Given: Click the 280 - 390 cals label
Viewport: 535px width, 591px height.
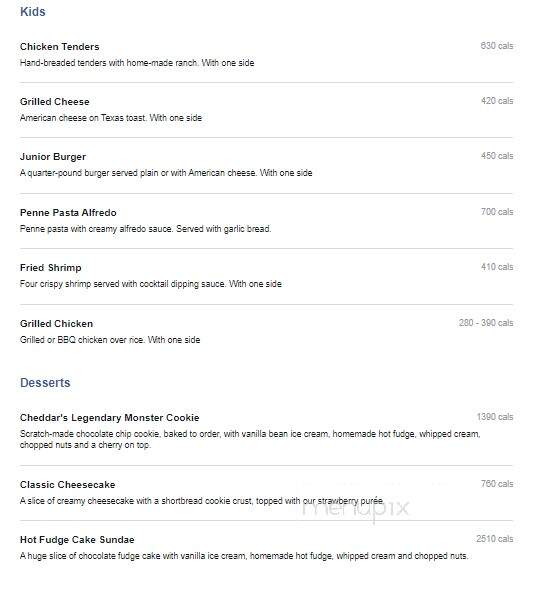Looking at the screenshot, I should click(x=486, y=323).
